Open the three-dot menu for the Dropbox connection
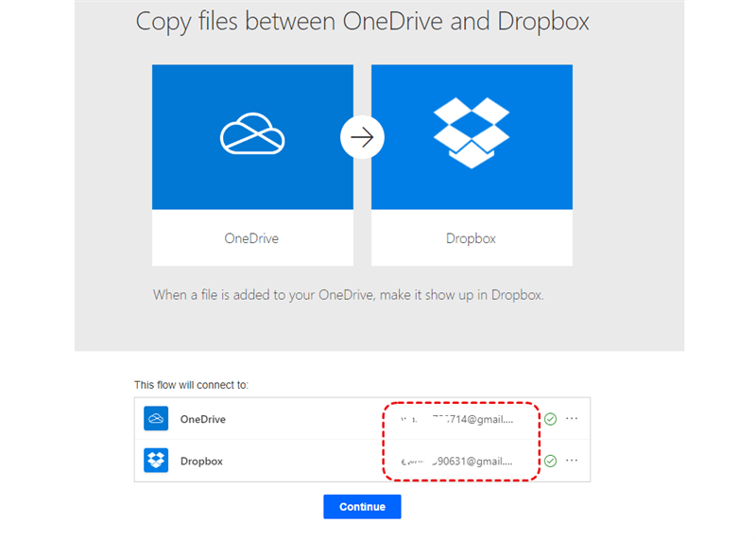This screenshot has width=756, height=541. (572, 461)
